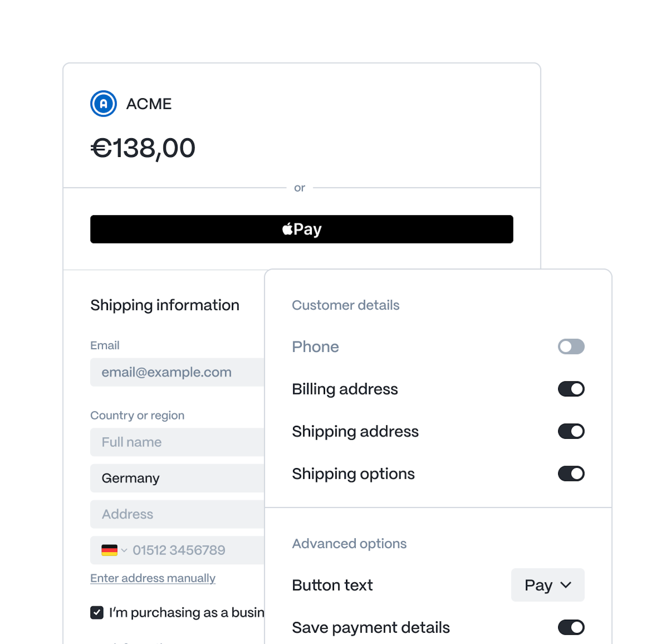This screenshot has height=644, width=666.
Task: Click Enter address manually link
Action: (153, 578)
